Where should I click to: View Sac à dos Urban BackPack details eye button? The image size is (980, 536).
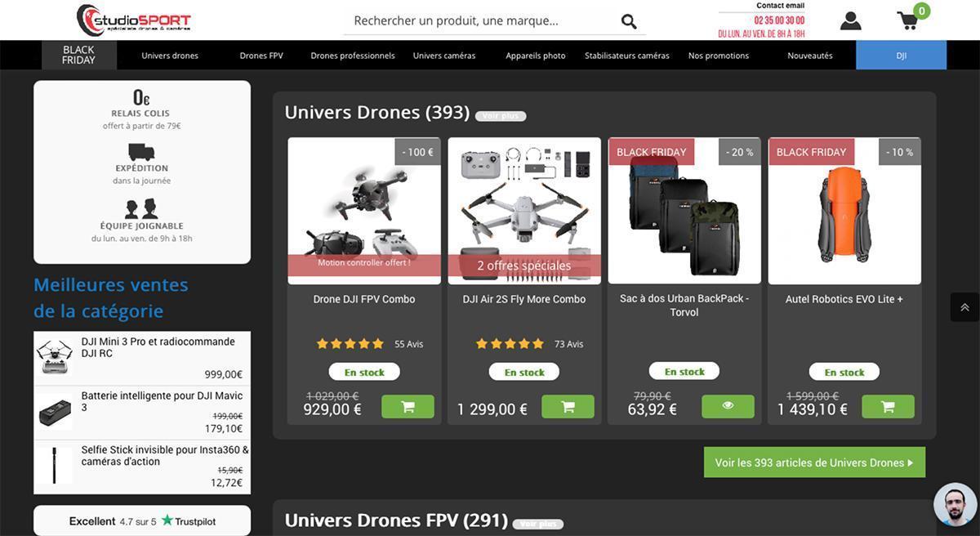point(728,406)
